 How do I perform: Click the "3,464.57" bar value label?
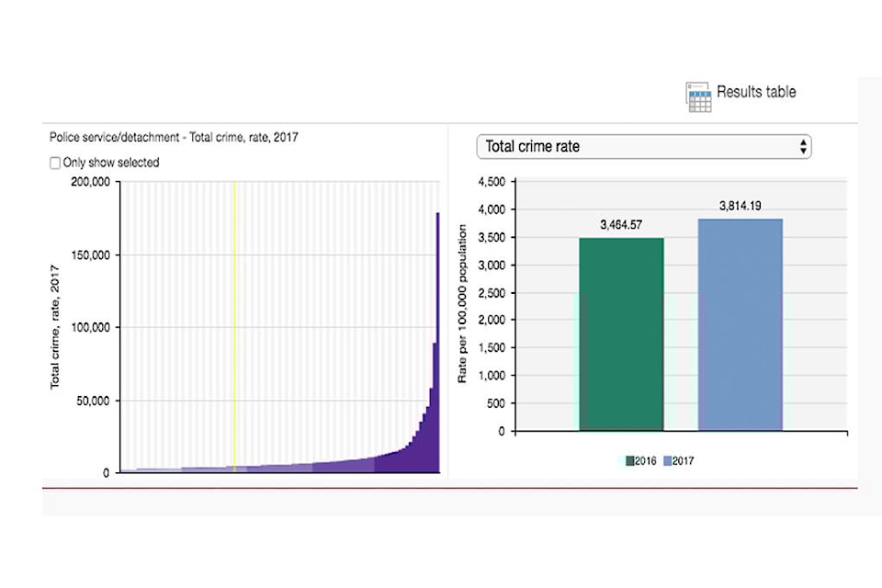point(621,225)
